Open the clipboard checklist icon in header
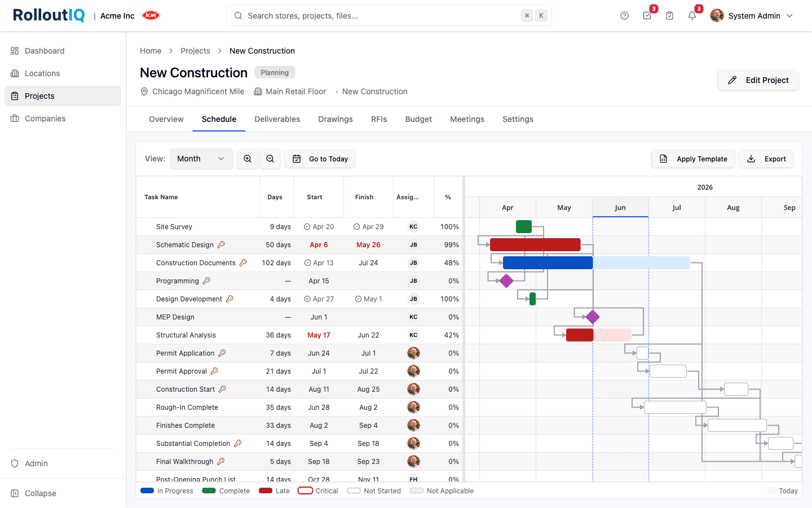Viewport: 812px width, 508px height. tap(669, 16)
